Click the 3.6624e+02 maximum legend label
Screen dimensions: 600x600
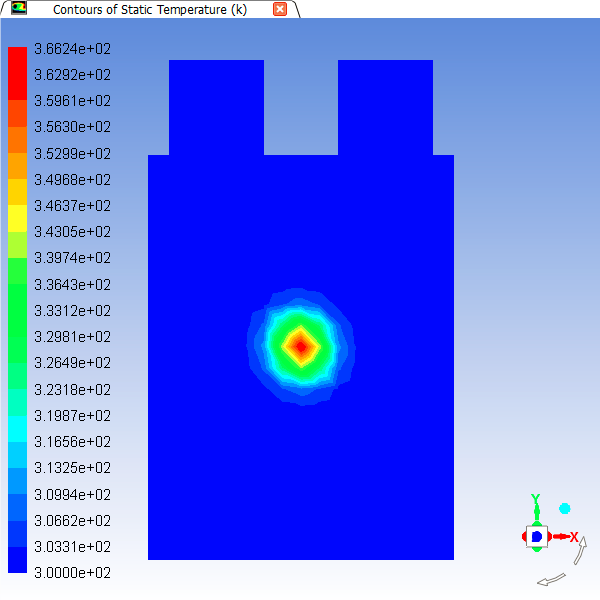click(72, 49)
